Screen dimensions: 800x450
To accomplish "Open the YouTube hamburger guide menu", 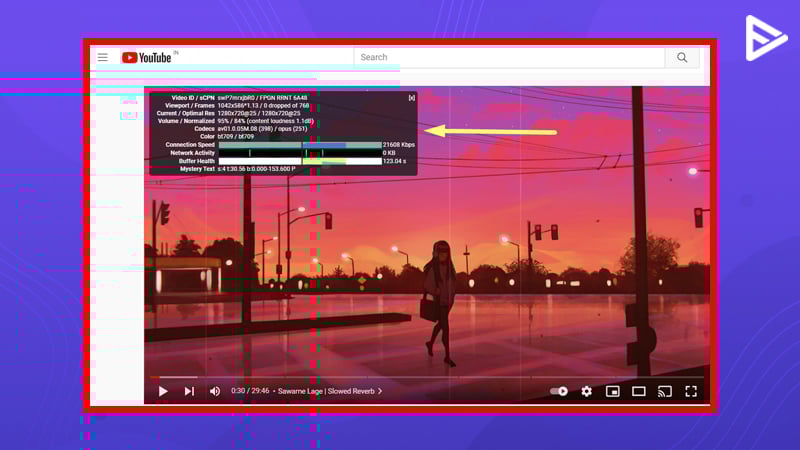I will point(103,57).
